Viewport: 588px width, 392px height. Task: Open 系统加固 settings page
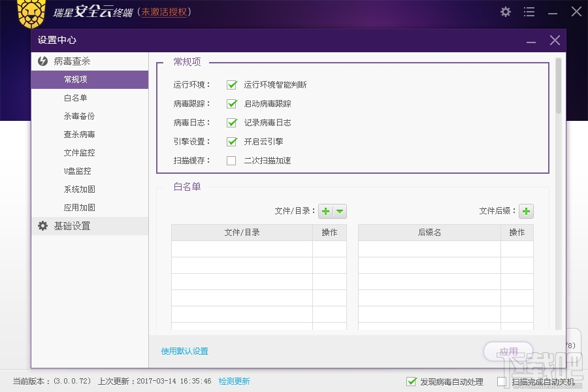point(79,189)
